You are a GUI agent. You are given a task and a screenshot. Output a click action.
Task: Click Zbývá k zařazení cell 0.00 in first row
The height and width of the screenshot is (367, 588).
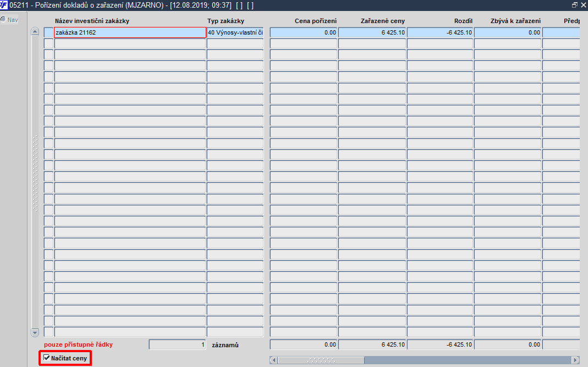508,32
